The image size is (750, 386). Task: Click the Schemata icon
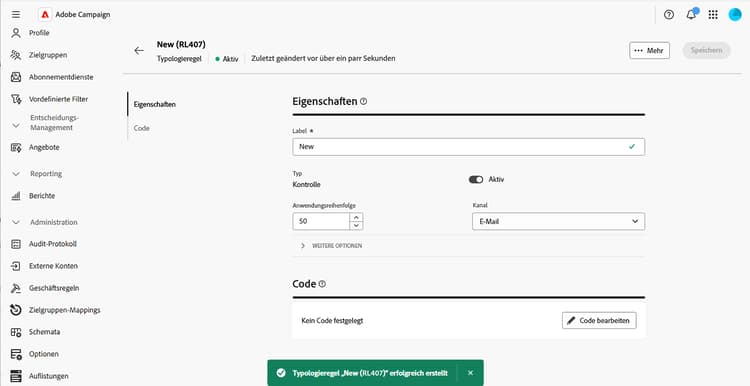point(16,332)
